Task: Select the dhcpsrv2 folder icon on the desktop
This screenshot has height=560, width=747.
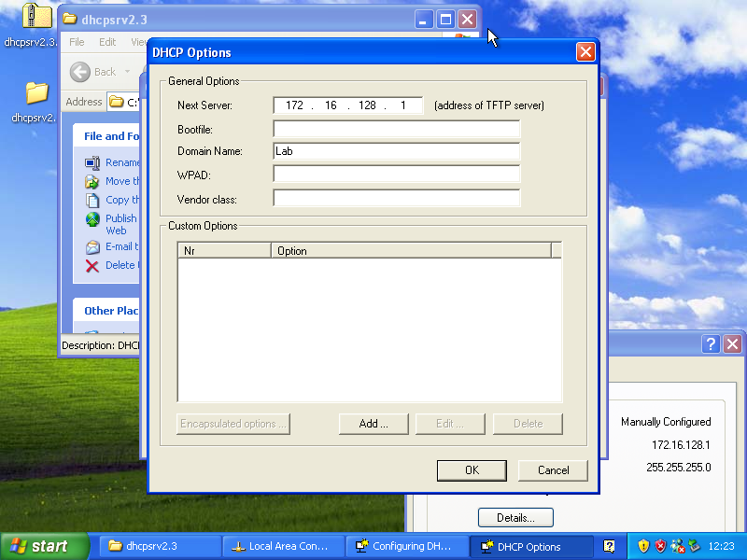Action: 35,93
